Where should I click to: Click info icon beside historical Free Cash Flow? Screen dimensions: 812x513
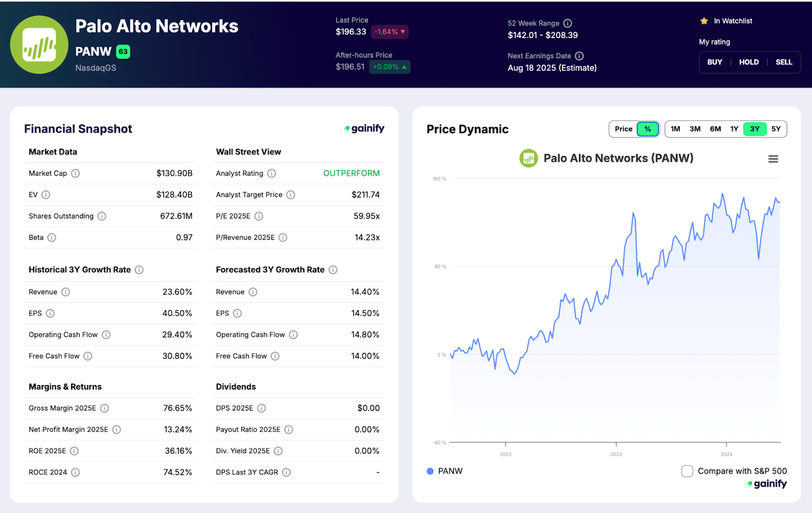(88, 356)
